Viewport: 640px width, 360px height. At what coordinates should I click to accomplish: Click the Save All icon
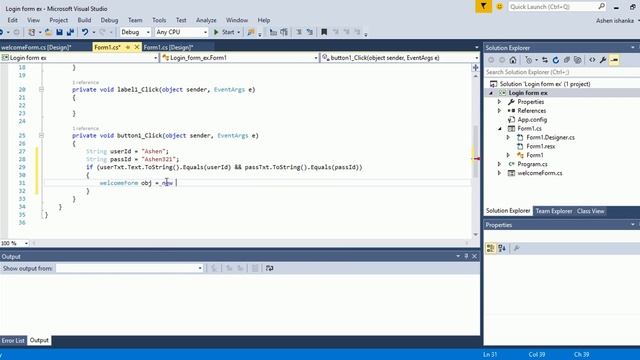pyautogui.click(x=70, y=32)
